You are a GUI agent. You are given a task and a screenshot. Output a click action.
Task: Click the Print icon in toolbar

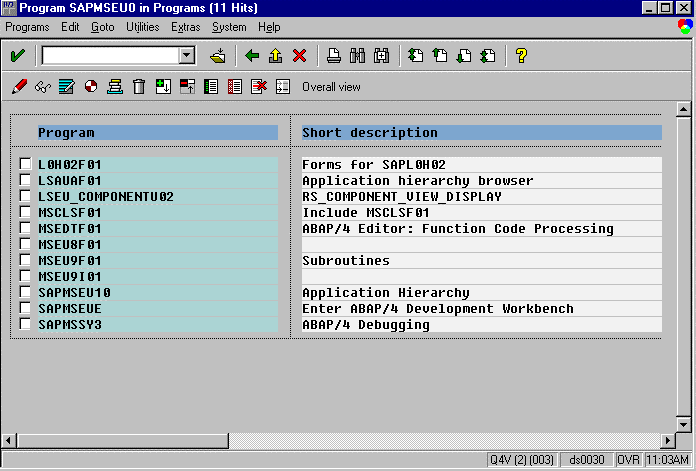tap(334, 55)
